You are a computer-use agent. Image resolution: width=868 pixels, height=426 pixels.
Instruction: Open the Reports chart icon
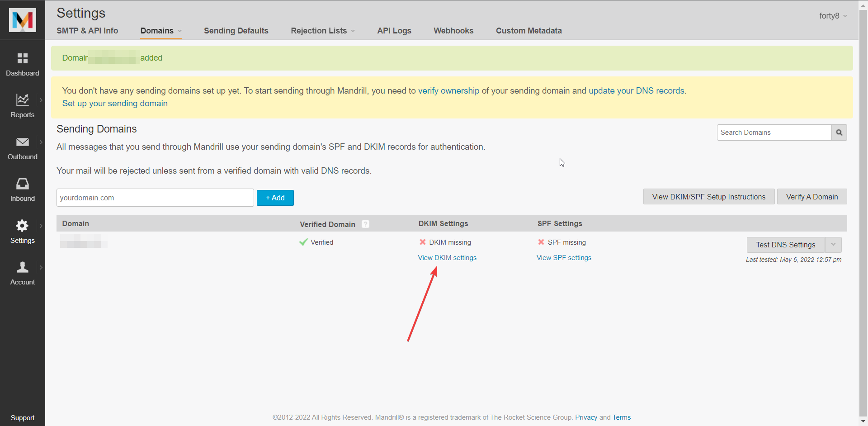(x=23, y=99)
